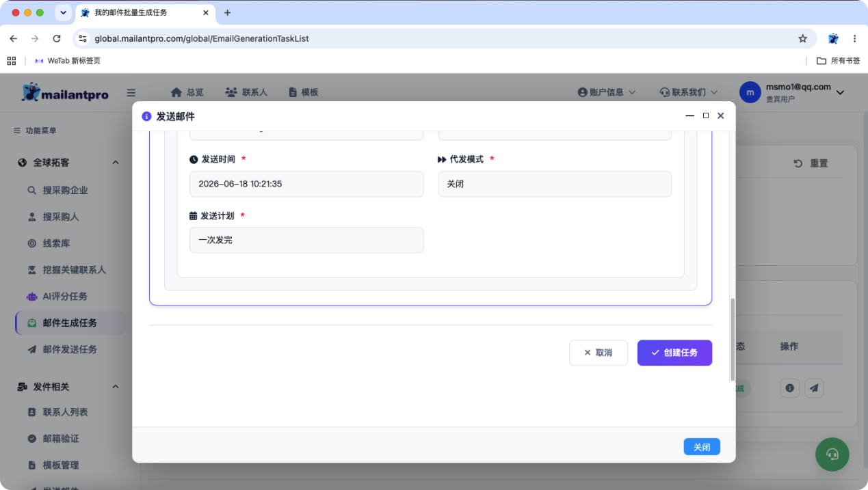Close the 发送邮件 dialog with X
Screen dimensions: 868x490
tap(720, 116)
